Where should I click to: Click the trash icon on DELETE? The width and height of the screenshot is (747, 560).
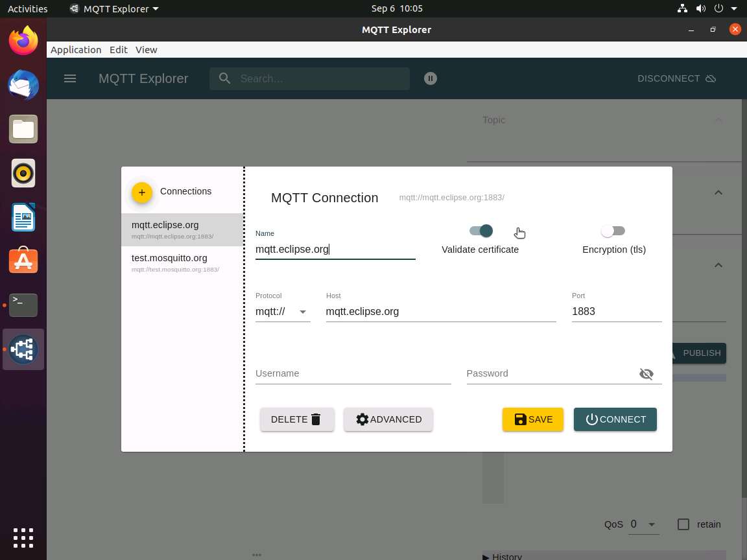tap(316, 419)
